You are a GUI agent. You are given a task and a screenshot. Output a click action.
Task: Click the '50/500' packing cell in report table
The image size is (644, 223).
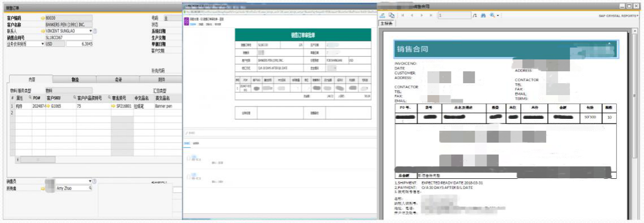pyautogui.click(x=590, y=117)
